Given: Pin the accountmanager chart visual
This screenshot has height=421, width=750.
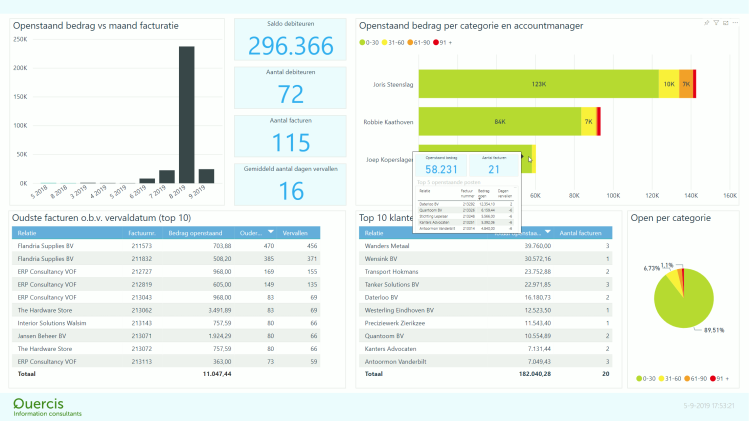Looking at the screenshot, I should [707, 22].
